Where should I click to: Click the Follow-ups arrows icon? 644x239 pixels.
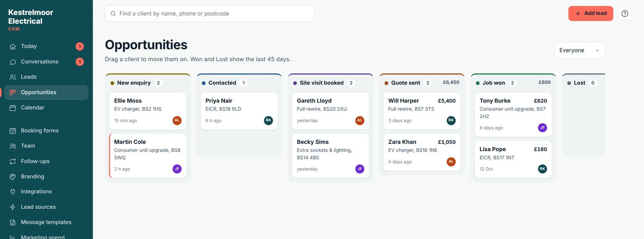13,161
